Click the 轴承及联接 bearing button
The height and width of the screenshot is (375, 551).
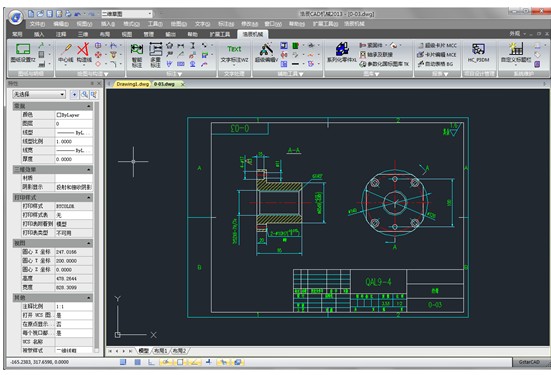click(376, 54)
